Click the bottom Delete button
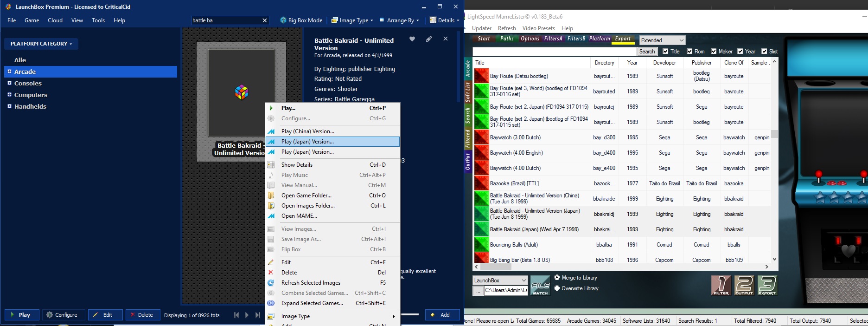 143,315
